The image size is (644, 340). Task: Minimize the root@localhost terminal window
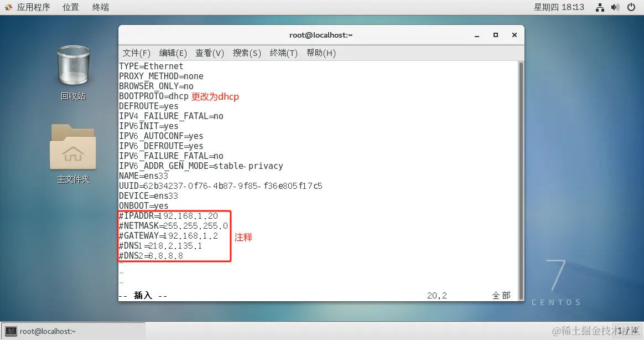pyautogui.click(x=477, y=35)
